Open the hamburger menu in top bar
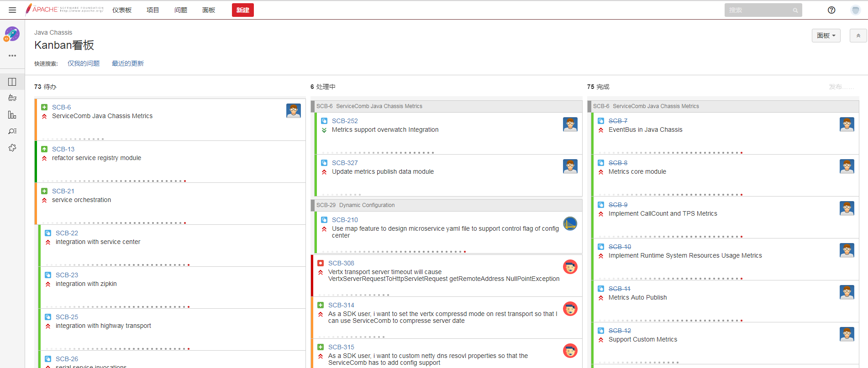 12,10
